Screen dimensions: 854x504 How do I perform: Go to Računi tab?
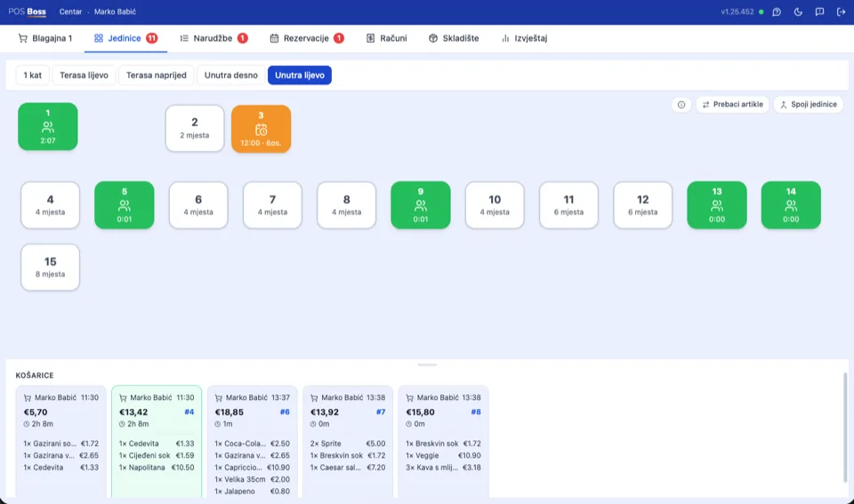[387, 38]
